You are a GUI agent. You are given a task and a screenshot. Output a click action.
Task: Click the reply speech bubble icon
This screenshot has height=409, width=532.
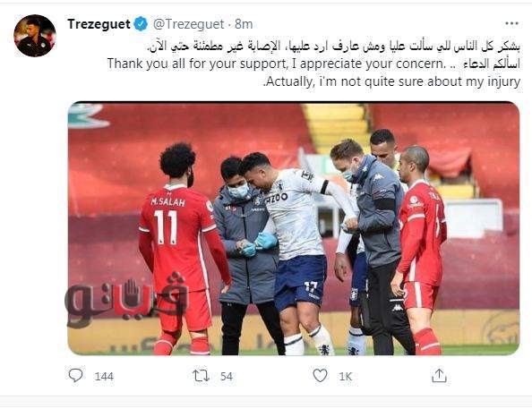tap(75, 376)
